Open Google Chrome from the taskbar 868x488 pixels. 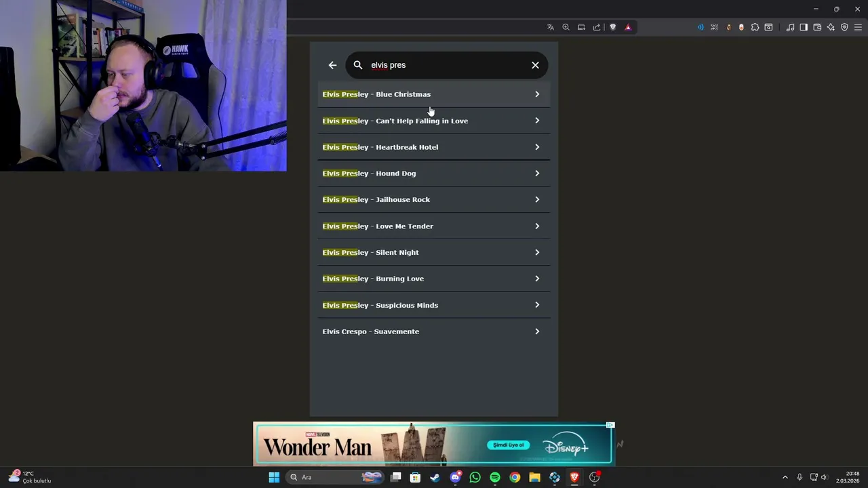[x=515, y=477]
